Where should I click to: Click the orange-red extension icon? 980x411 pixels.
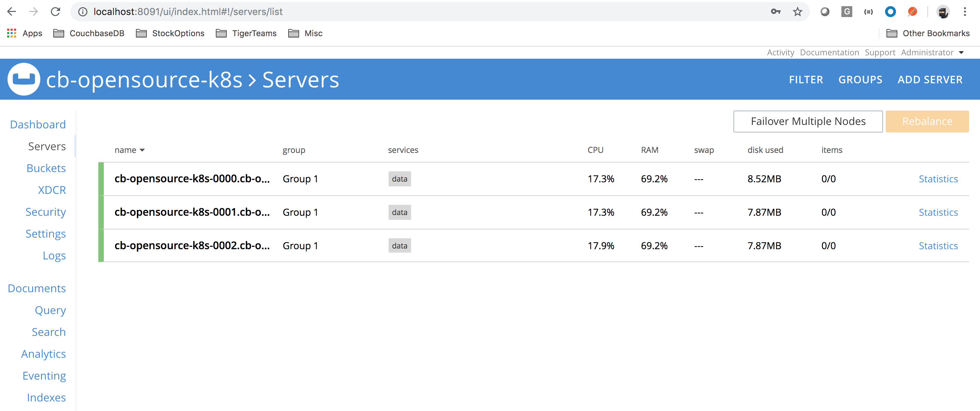click(912, 12)
